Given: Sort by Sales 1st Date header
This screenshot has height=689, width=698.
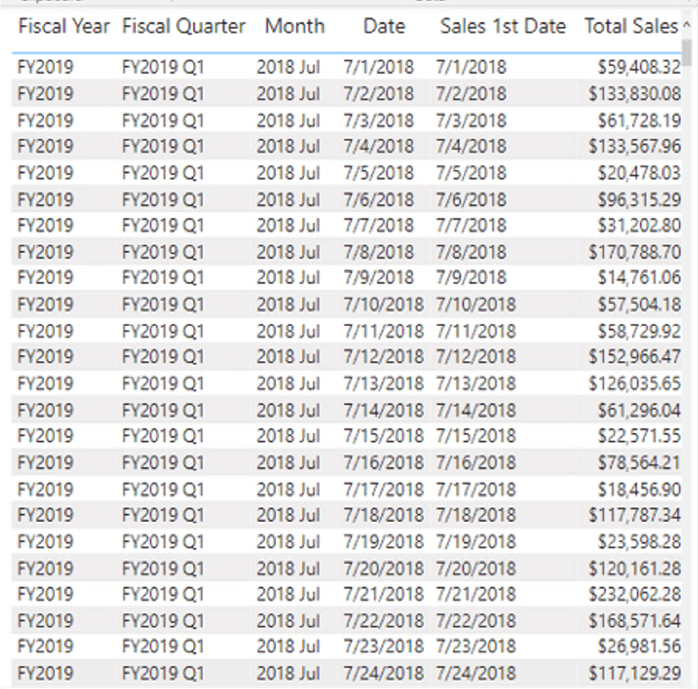Looking at the screenshot, I should click(502, 27).
